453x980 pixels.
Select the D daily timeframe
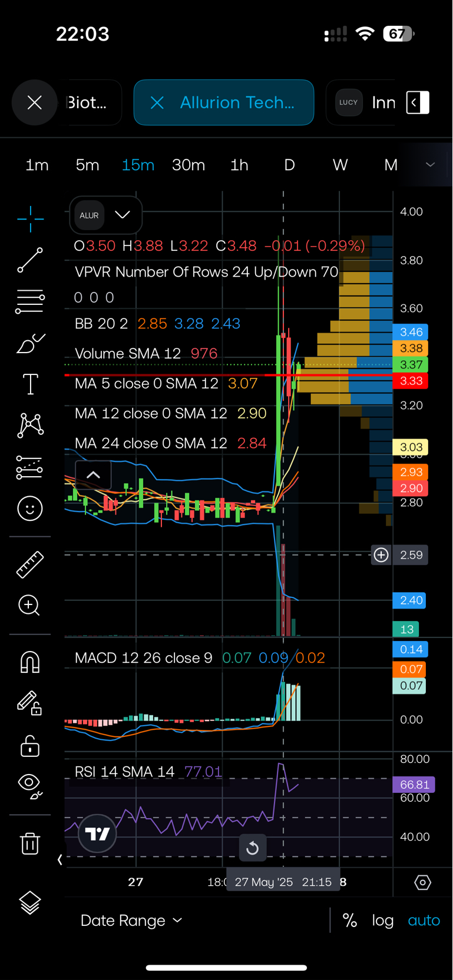[x=289, y=165]
